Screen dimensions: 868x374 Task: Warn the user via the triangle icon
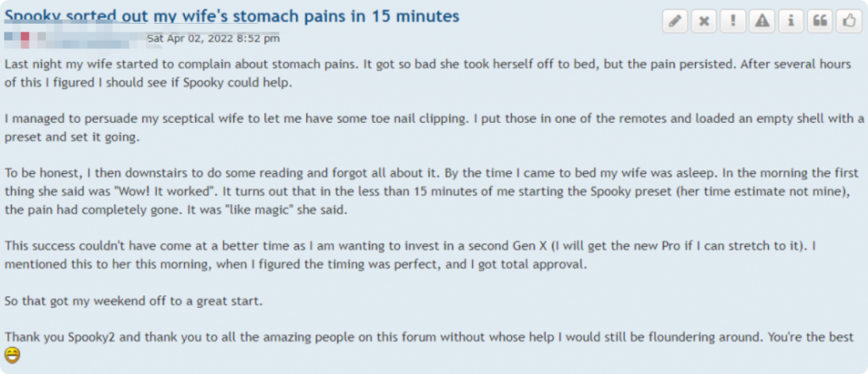761,23
